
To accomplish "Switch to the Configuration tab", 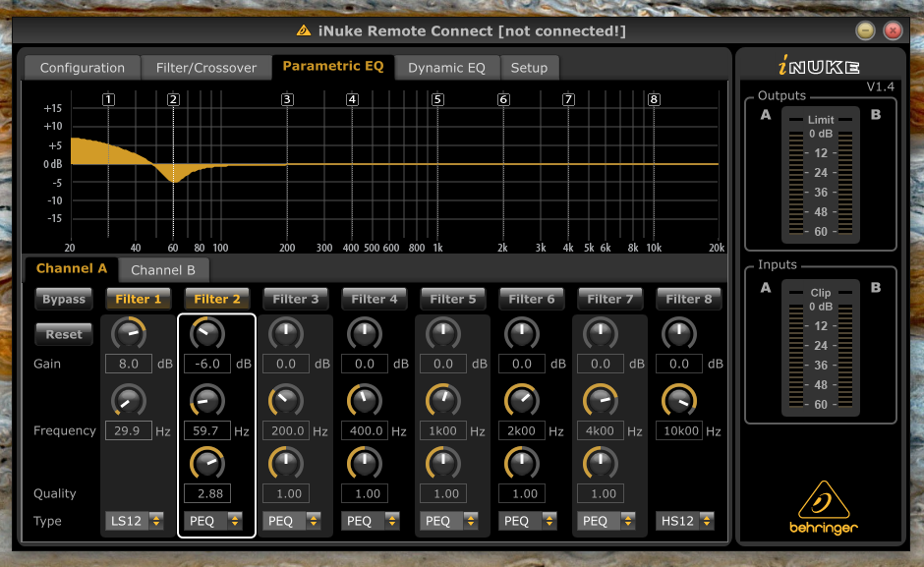I will pos(82,68).
